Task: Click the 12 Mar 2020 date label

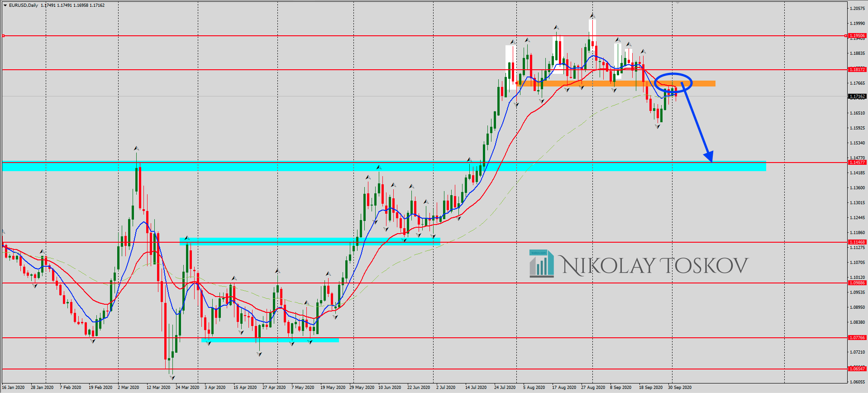Action: point(158,388)
